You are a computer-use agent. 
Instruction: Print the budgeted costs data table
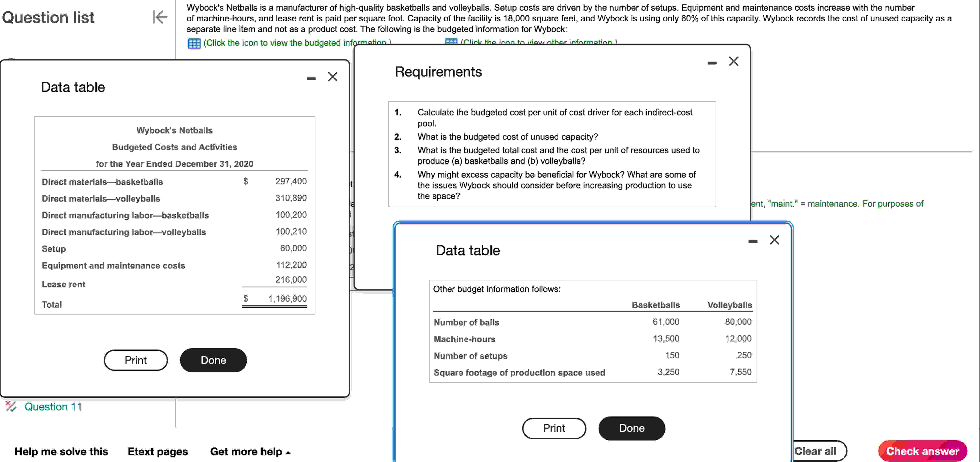tap(135, 360)
